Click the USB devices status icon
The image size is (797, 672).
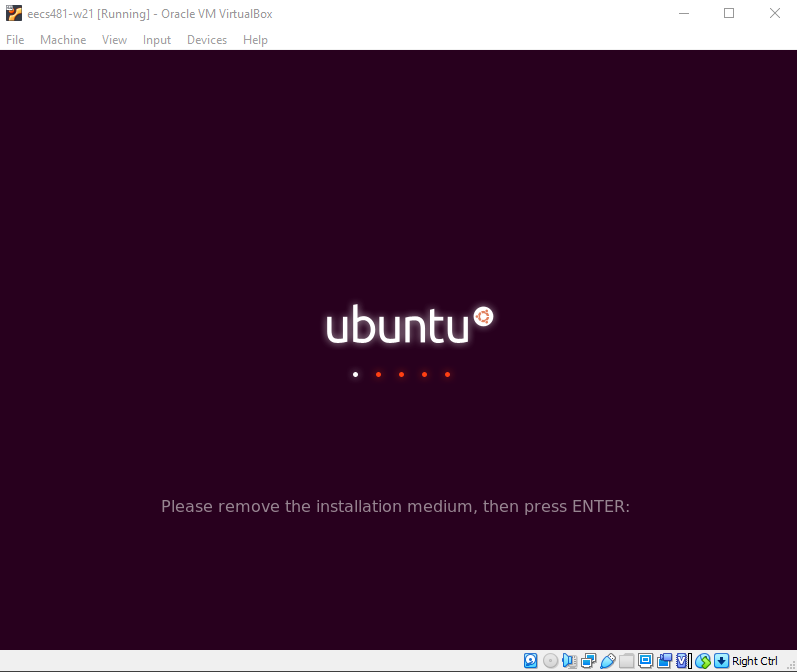click(607, 661)
